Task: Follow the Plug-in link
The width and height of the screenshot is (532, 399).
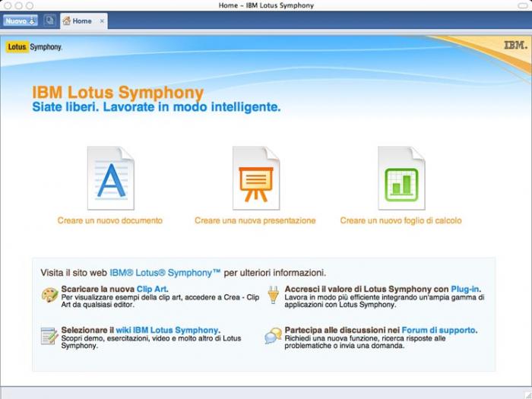Action: tap(465, 289)
